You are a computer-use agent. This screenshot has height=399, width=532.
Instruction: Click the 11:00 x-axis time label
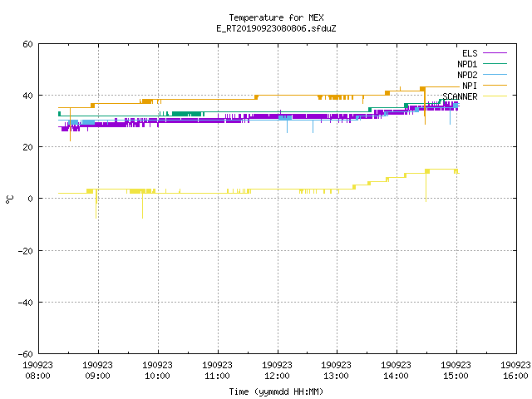tap(218, 377)
